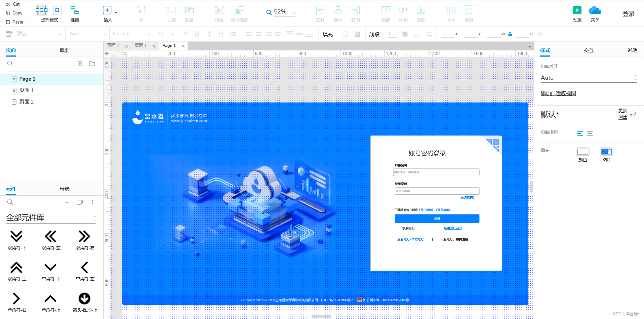The image size is (644, 319).
Task: Click the Paste command
Action: [15, 22]
